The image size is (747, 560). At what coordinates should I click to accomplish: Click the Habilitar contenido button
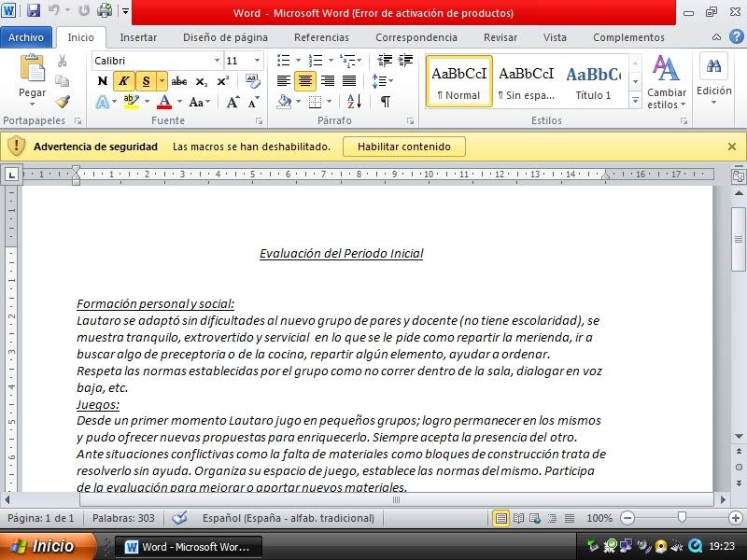404,147
